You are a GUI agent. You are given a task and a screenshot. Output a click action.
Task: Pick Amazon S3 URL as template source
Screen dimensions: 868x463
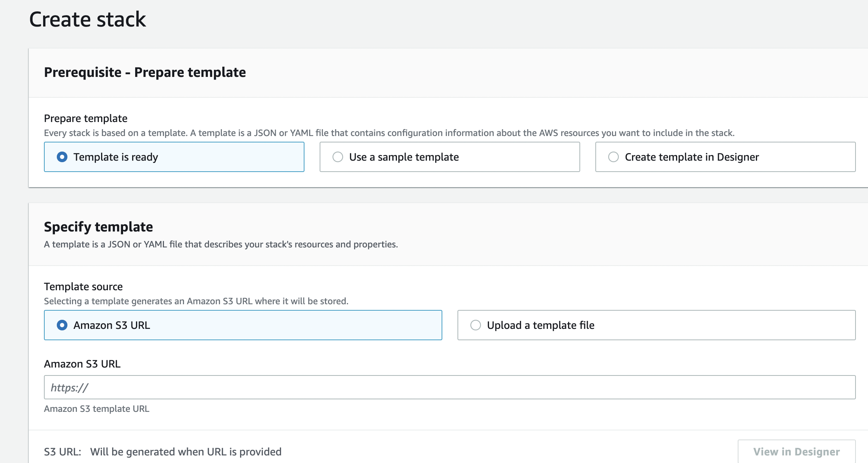pos(243,325)
